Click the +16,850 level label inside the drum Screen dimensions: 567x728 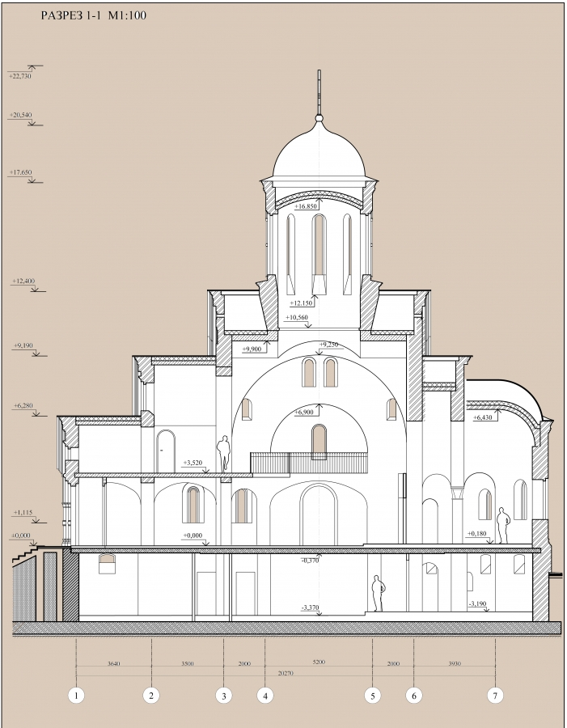[x=307, y=206]
